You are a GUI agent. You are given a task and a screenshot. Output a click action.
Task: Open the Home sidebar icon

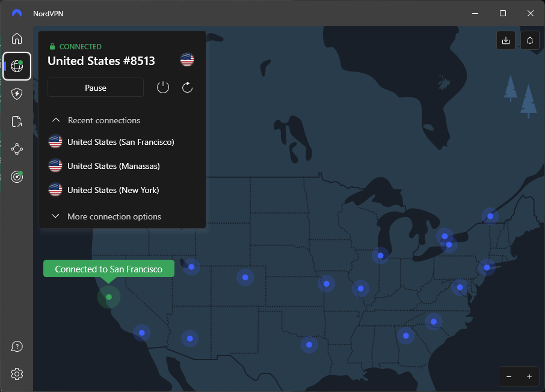17,38
